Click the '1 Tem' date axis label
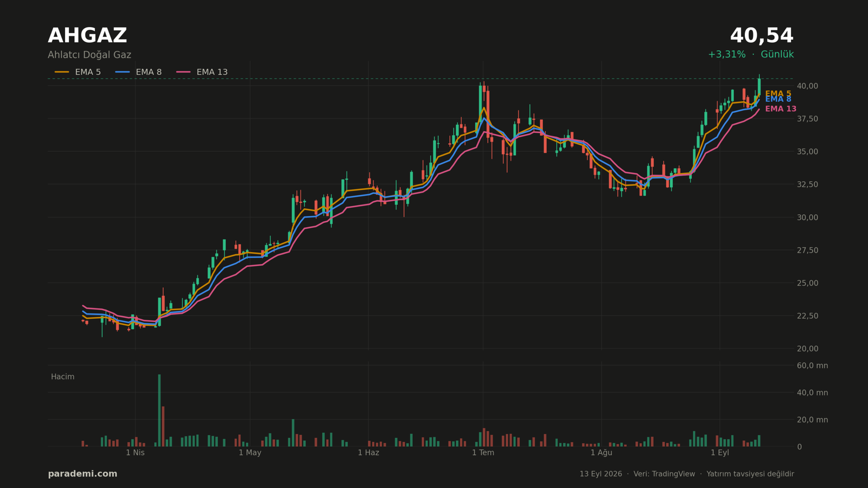The height and width of the screenshot is (488, 868). [483, 453]
